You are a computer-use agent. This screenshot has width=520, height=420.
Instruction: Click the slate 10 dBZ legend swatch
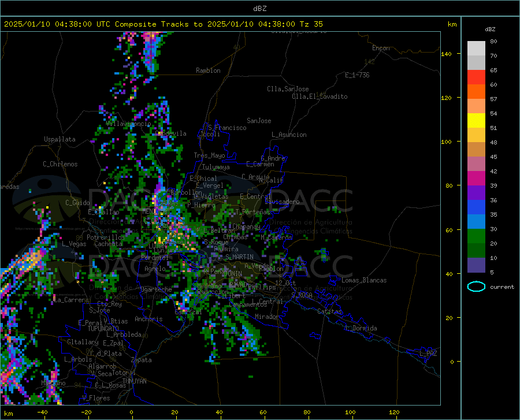pyautogui.click(x=476, y=265)
